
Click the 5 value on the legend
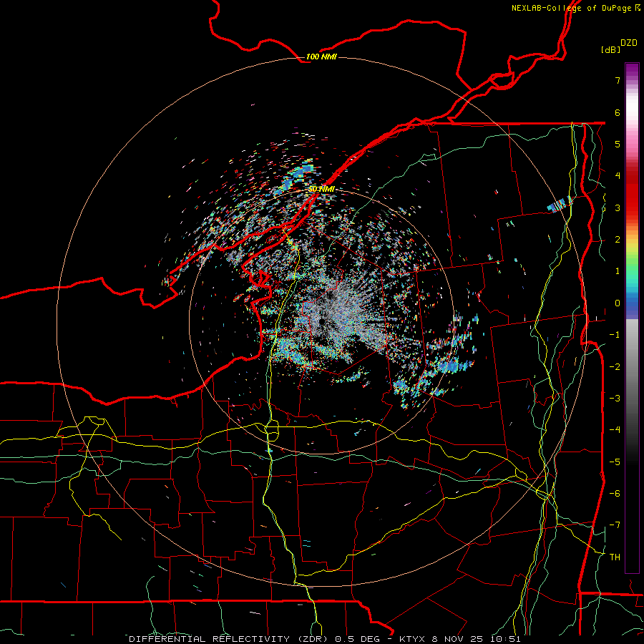[618, 144]
